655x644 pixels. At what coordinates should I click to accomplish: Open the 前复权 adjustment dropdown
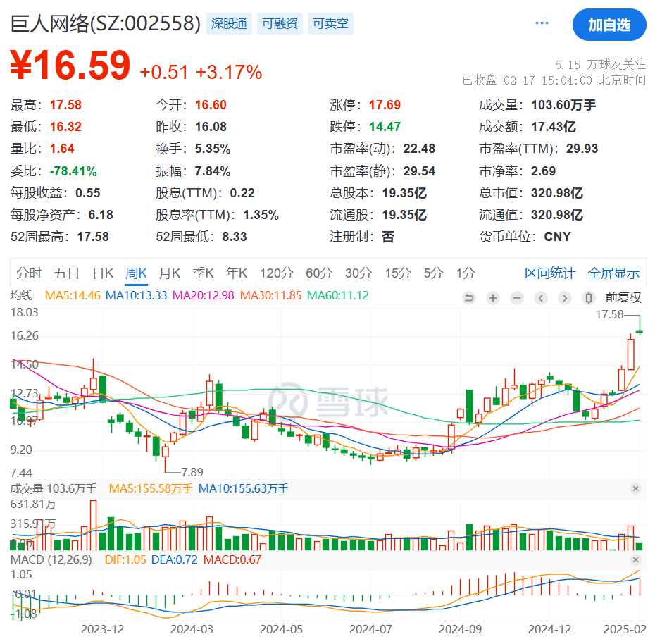[x=623, y=298]
